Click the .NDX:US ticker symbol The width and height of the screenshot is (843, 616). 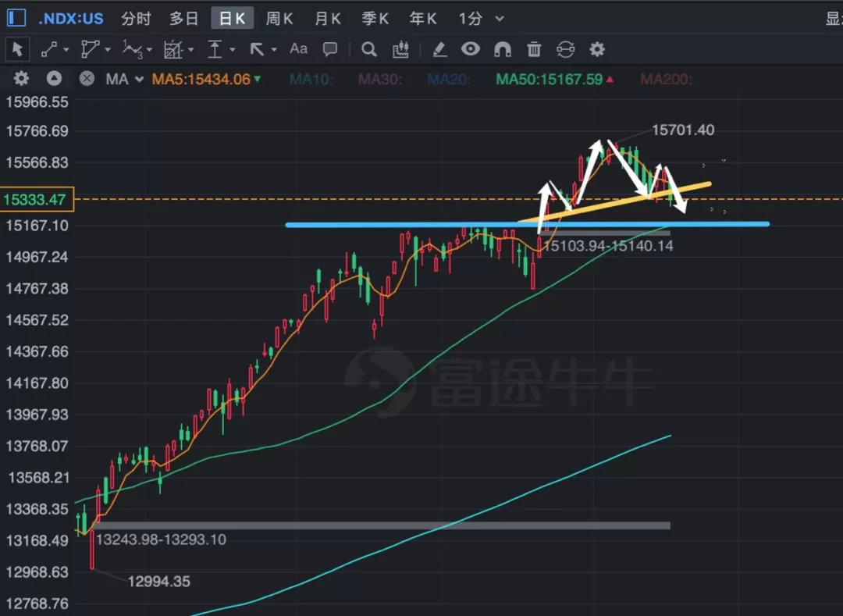pos(70,19)
